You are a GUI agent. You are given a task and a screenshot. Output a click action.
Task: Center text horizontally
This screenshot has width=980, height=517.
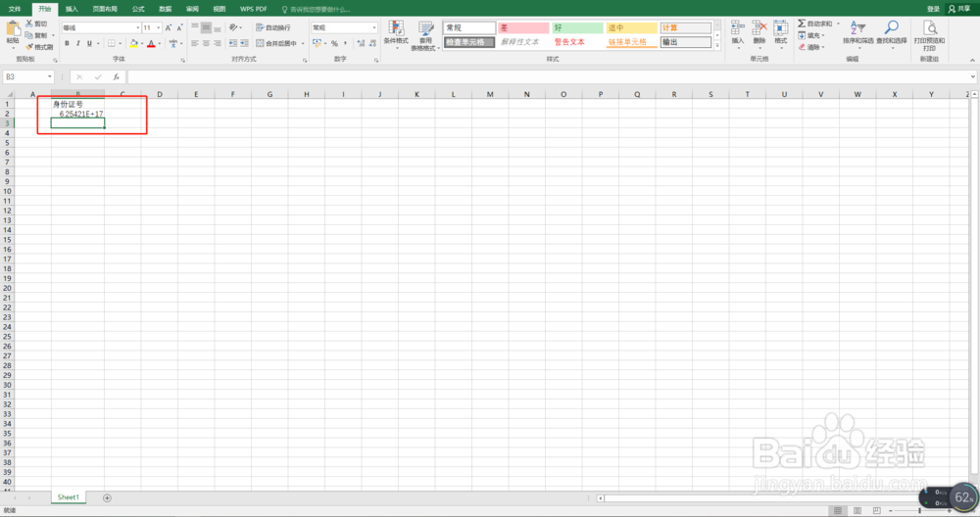point(206,43)
